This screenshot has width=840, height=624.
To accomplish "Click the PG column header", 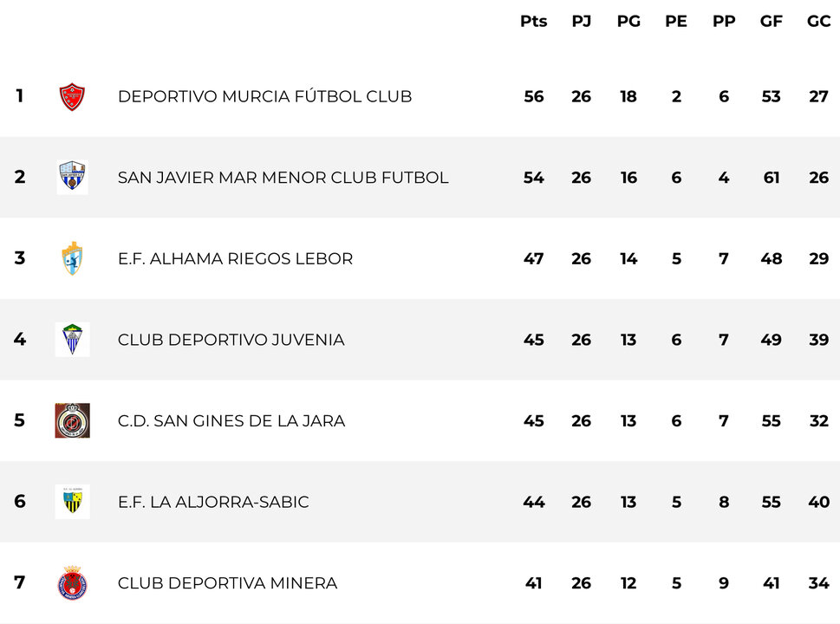I will pyautogui.click(x=628, y=21).
